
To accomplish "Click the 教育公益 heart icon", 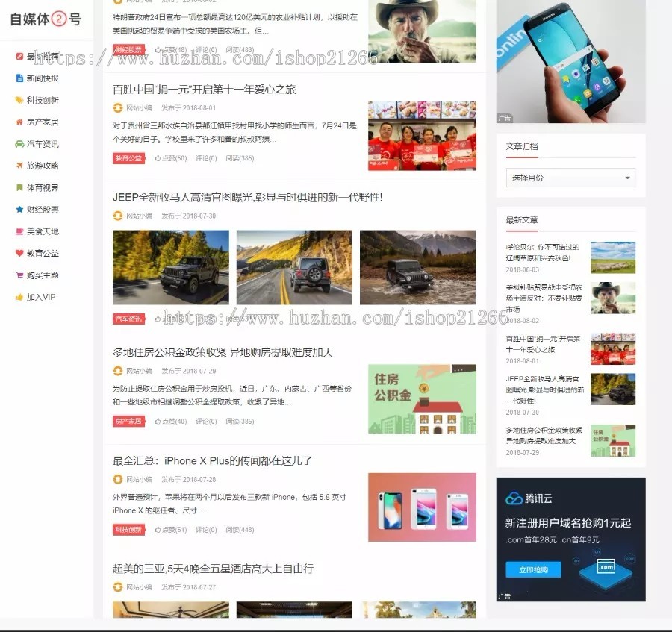I will tap(21, 254).
